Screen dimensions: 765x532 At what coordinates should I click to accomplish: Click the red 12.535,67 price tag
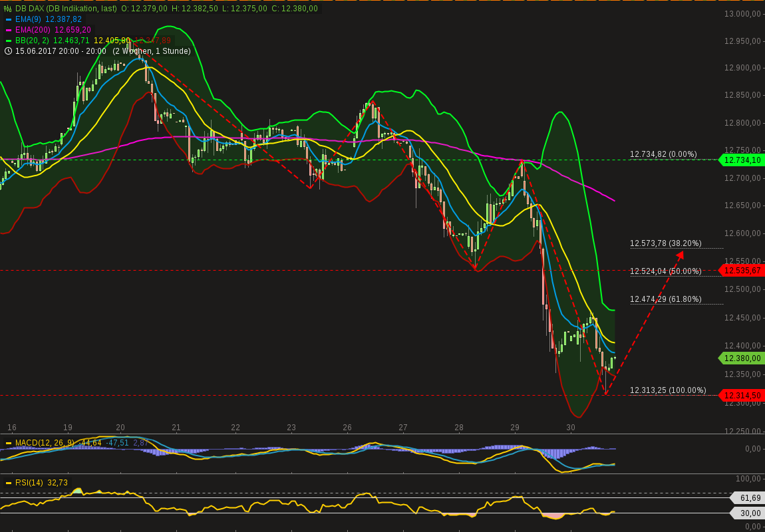[742, 270]
